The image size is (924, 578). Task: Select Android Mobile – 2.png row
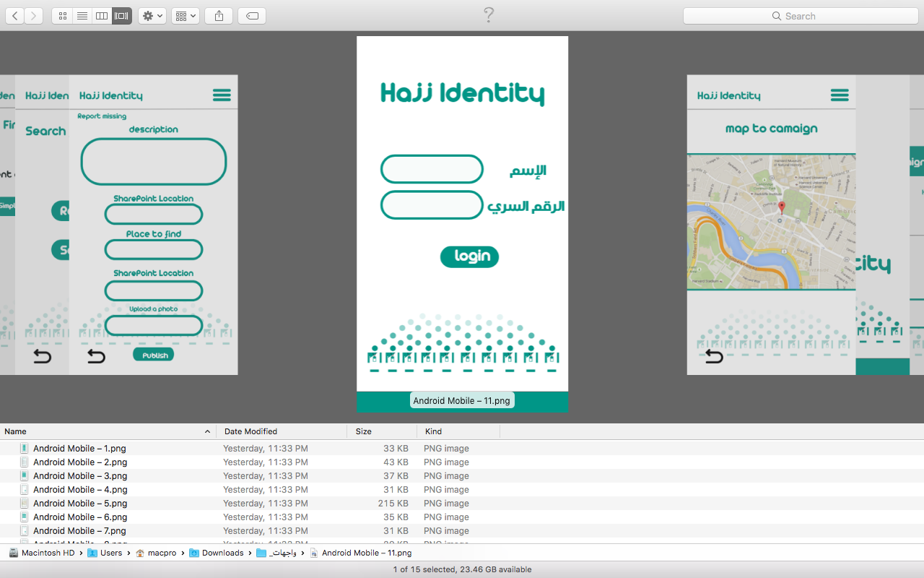pos(462,462)
